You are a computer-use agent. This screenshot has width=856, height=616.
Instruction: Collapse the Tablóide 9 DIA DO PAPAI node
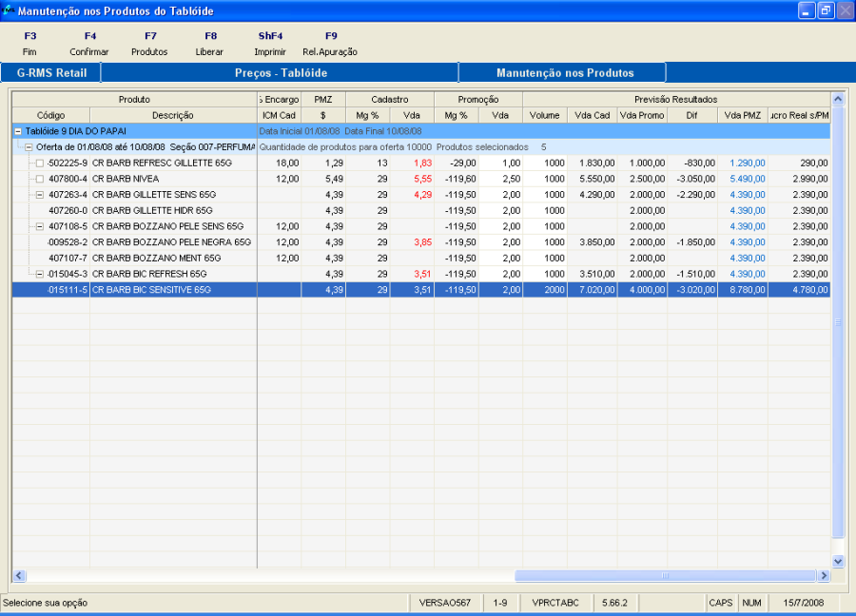pyautogui.click(x=18, y=131)
